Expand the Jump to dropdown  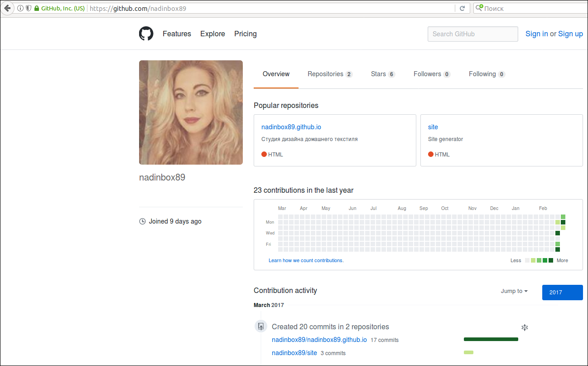pos(514,291)
